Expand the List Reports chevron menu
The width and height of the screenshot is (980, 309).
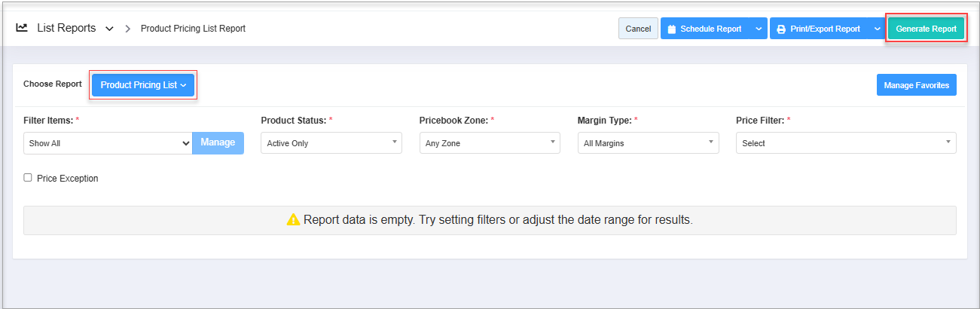click(109, 29)
